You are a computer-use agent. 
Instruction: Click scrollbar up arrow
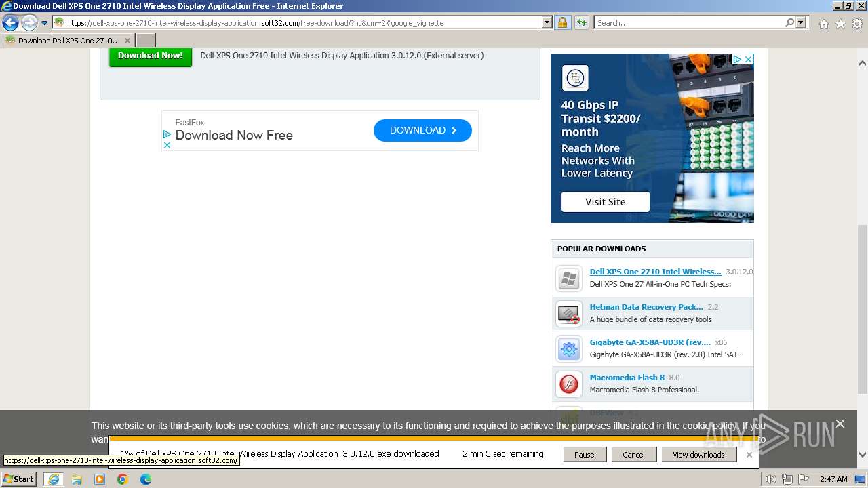point(862,63)
